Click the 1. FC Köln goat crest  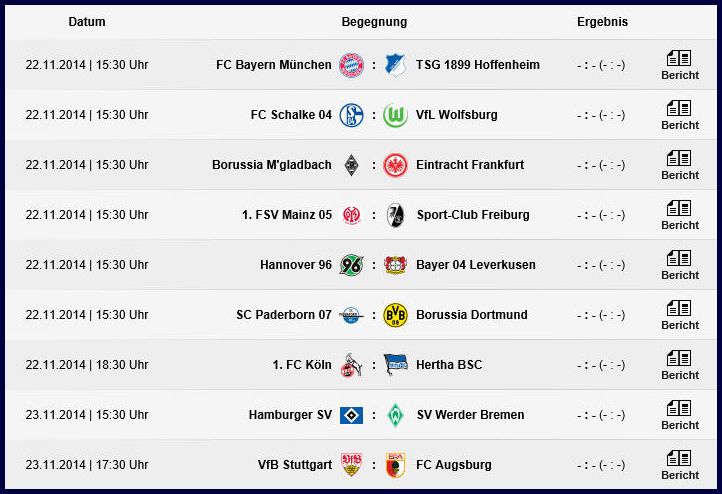[x=351, y=366]
